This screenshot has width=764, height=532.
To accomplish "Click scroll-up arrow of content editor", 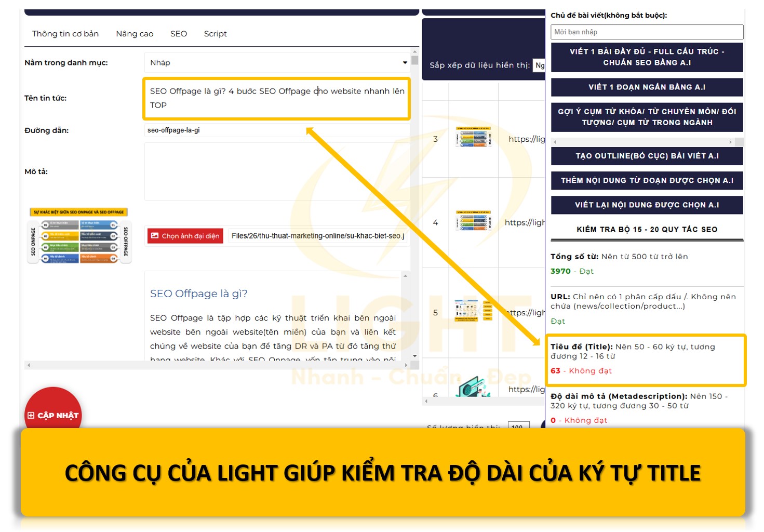I will [406, 276].
